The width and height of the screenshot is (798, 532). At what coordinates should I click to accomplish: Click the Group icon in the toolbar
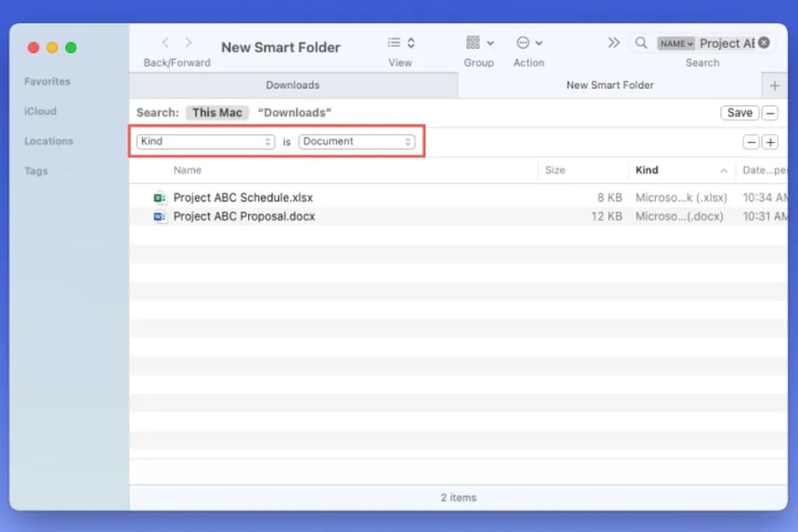473,43
